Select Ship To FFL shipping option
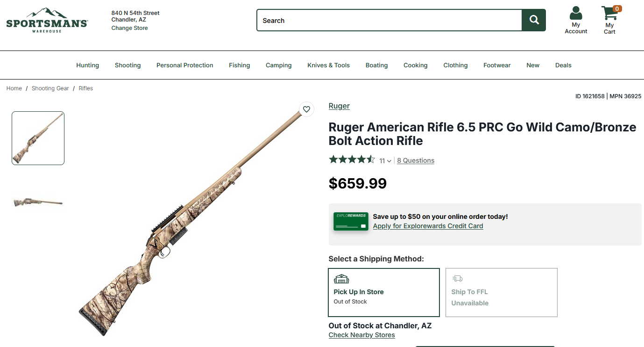 501,292
